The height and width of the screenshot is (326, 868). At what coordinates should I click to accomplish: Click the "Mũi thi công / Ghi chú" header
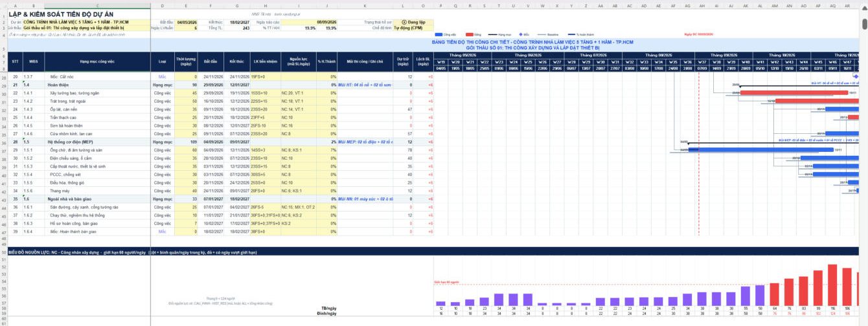point(365,62)
